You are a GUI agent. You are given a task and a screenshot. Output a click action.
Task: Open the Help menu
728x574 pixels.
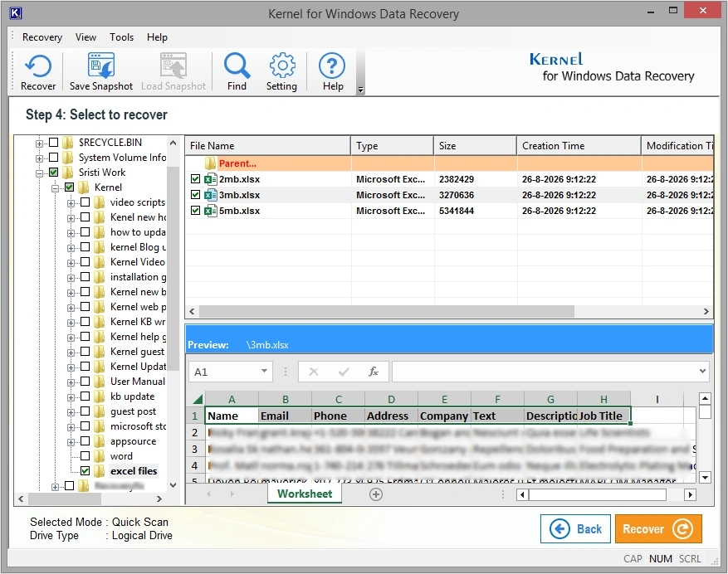pyautogui.click(x=157, y=37)
